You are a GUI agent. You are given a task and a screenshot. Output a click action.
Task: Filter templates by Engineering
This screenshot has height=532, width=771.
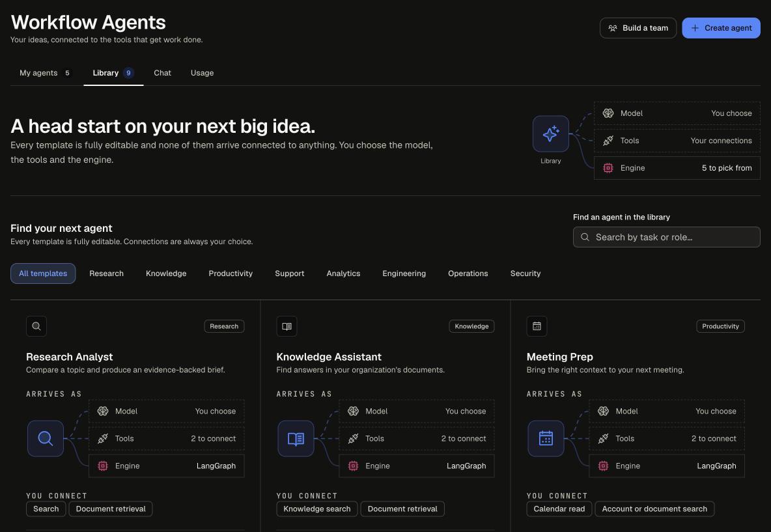click(x=404, y=273)
